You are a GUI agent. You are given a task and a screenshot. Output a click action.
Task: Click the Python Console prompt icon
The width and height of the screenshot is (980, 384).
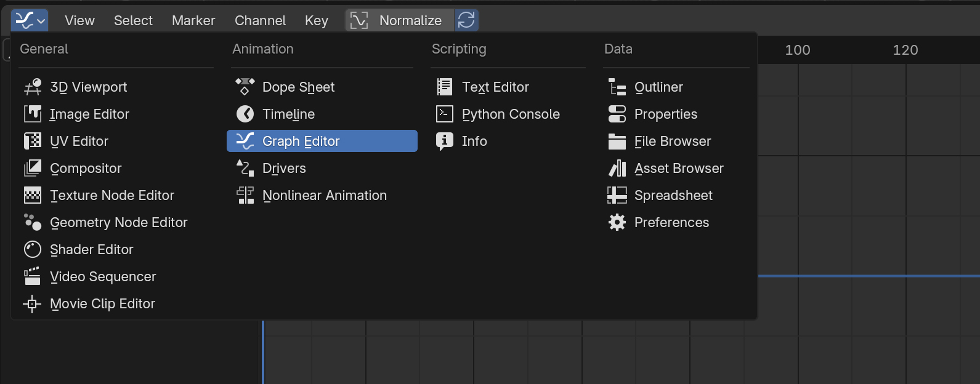(x=445, y=114)
